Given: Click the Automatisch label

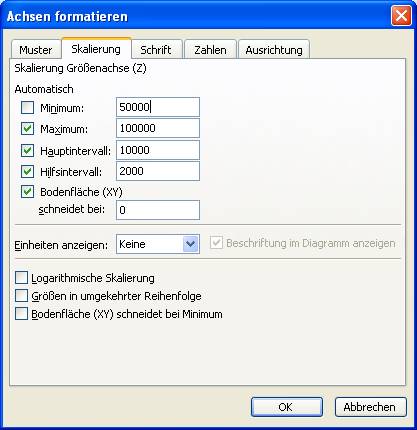Looking at the screenshot, I should (44, 89).
